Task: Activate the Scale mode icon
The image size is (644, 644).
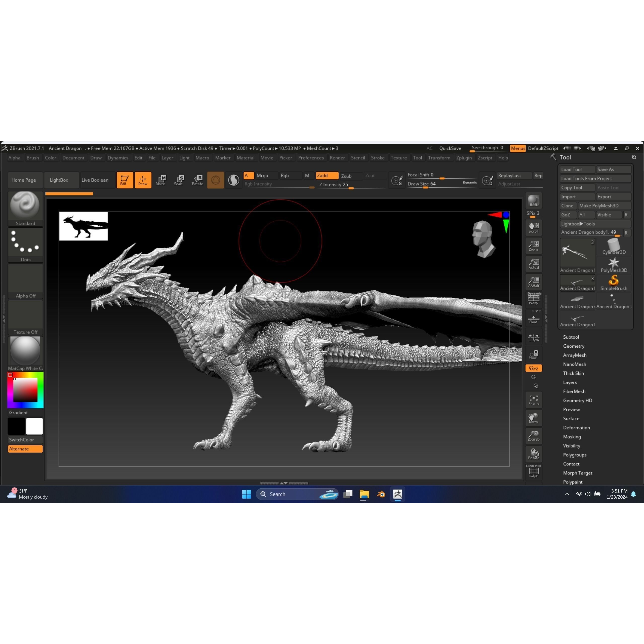Action: click(179, 180)
